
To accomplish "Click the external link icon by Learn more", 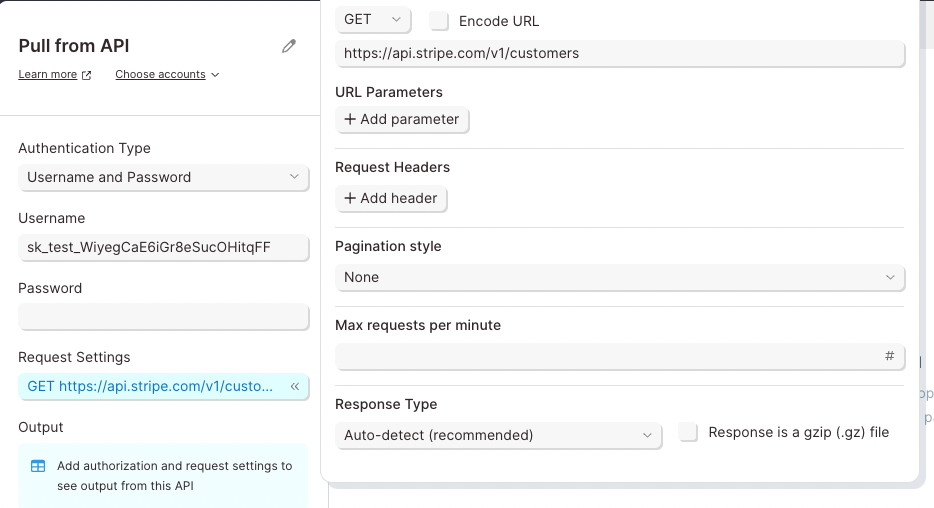I will tap(86, 75).
